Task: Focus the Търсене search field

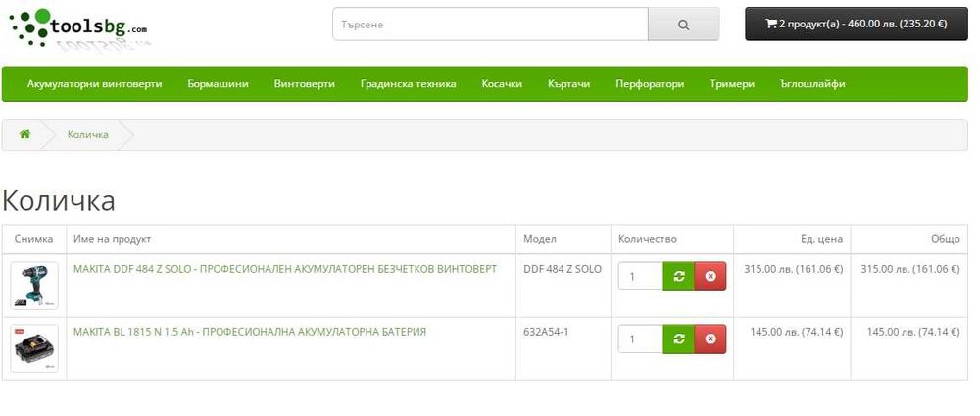Action: [x=491, y=25]
